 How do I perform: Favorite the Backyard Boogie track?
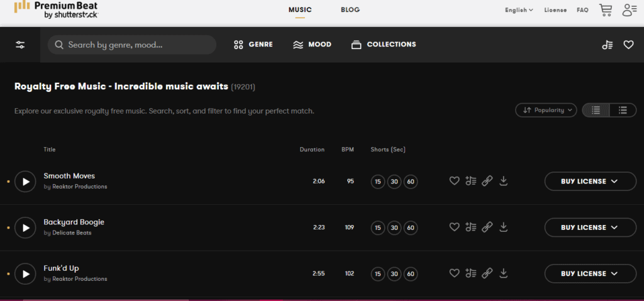tap(454, 227)
